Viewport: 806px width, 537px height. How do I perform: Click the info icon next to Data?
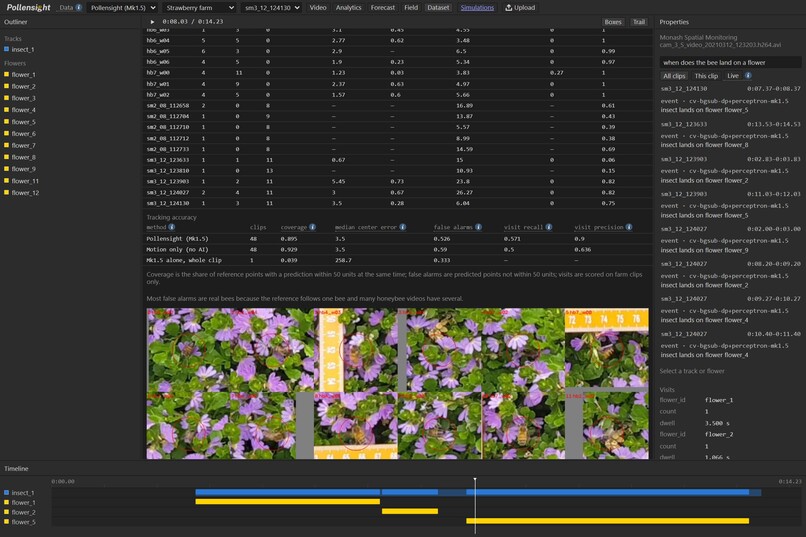[79, 8]
